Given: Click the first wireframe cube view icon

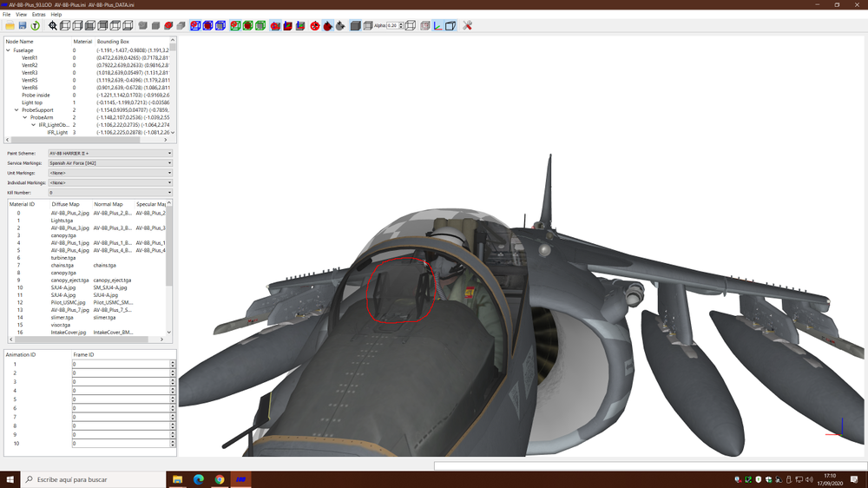Looking at the screenshot, I should coord(65,25).
